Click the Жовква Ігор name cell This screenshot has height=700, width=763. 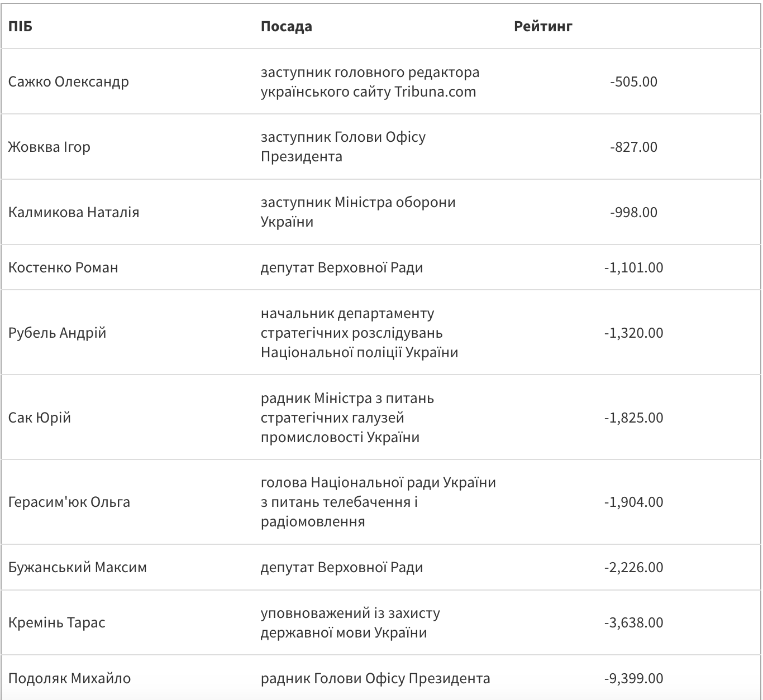point(49,147)
